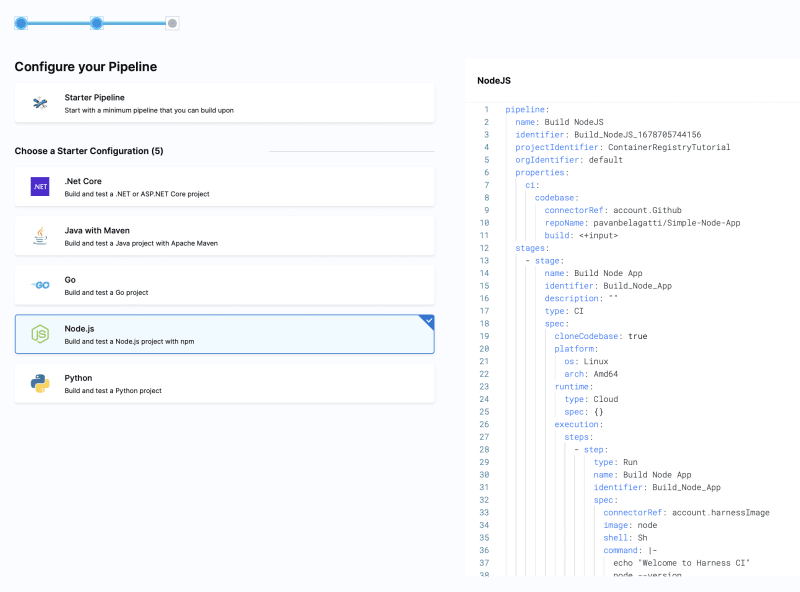Click 'os: Linux' line

click(x=586, y=361)
